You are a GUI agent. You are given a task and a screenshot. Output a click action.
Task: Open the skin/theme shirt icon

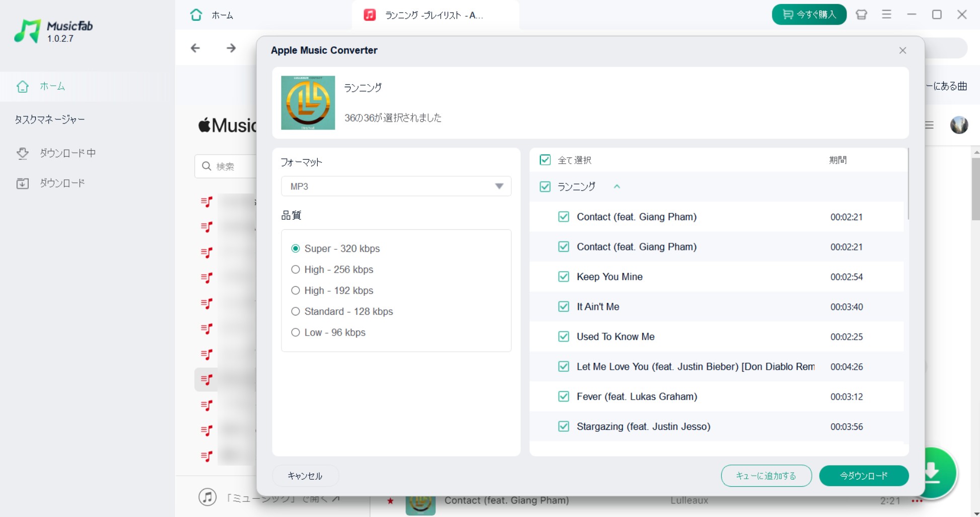(862, 15)
